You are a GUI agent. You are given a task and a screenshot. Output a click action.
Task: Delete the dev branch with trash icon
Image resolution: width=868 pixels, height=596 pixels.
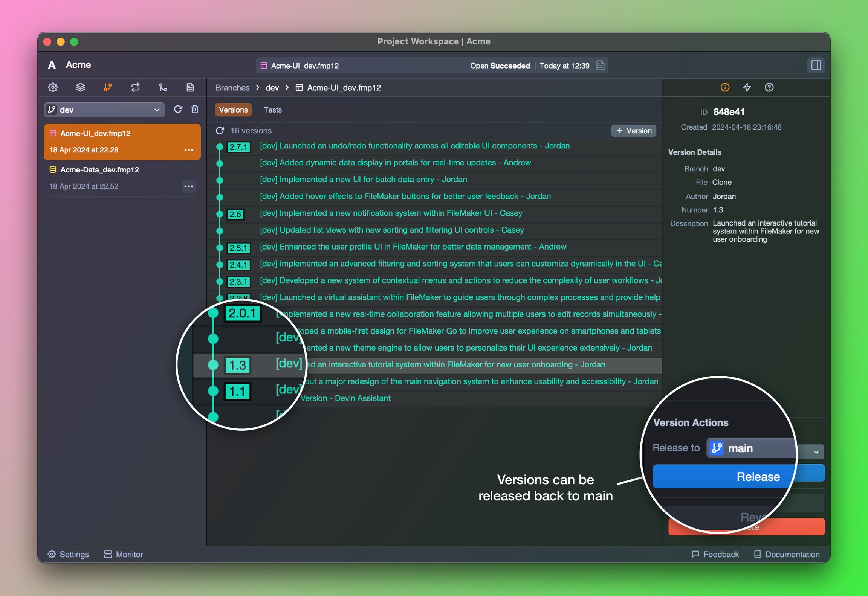click(195, 109)
